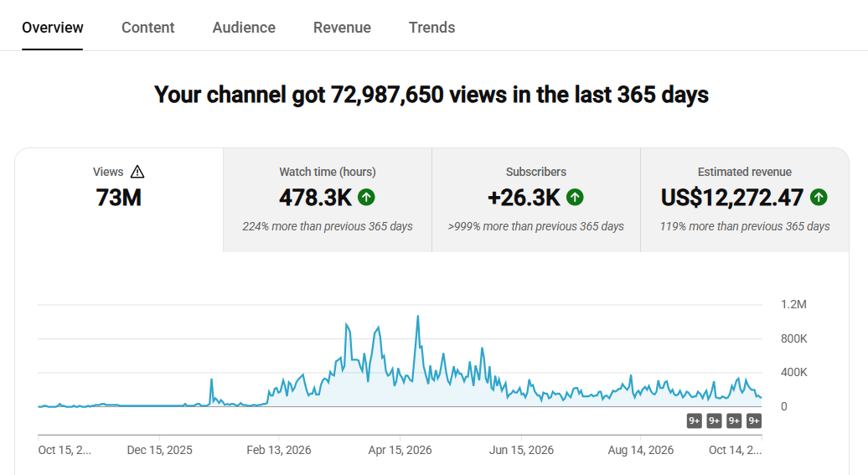Click the Jun 15, 2026 date label
868x475 pixels.
(x=521, y=450)
